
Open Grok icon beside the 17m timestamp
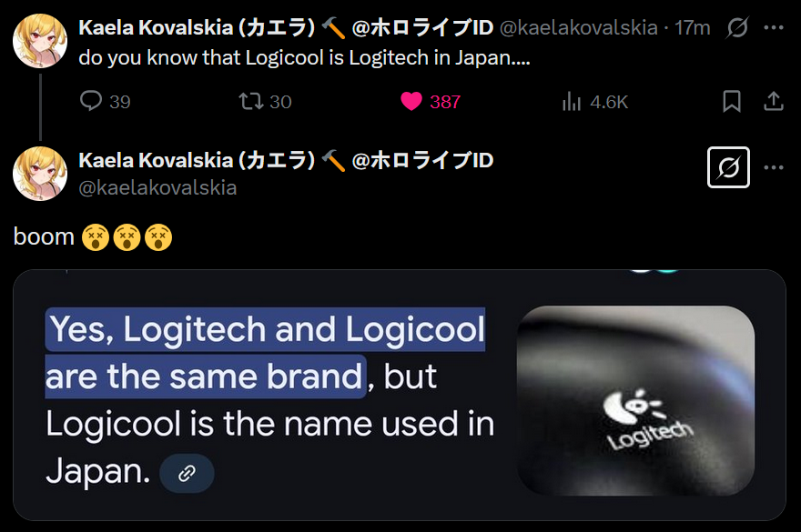[737, 27]
